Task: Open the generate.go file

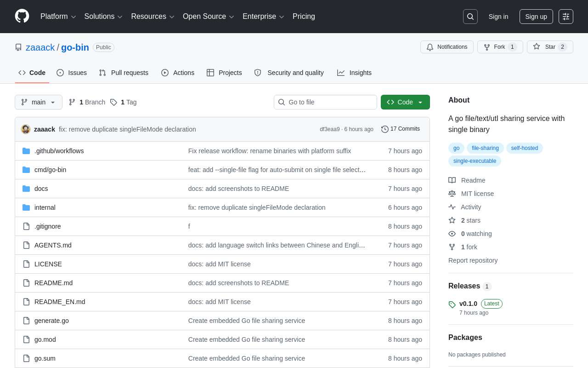Action: [x=51, y=321]
